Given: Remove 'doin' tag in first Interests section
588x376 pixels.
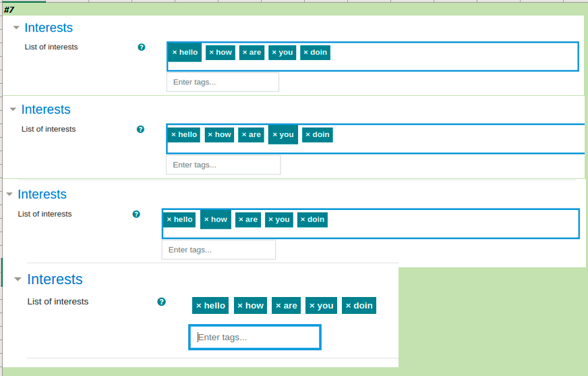Looking at the screenshot, I should (315, 53).
